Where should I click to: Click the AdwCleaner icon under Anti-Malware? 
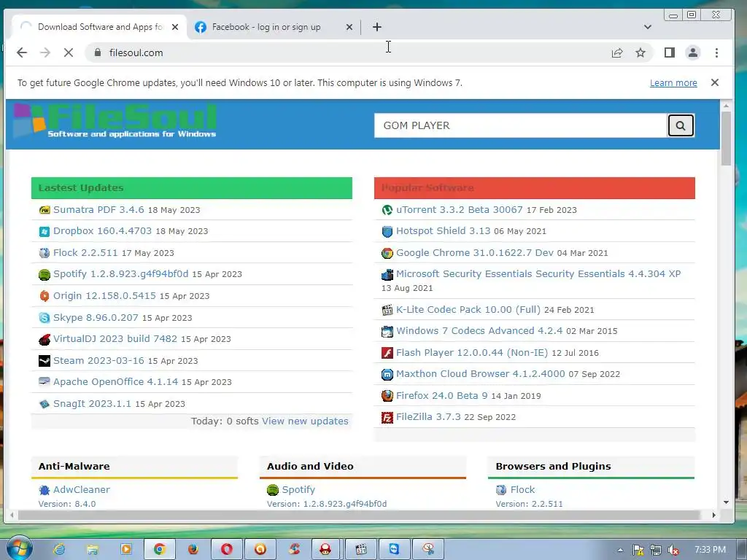44,490
